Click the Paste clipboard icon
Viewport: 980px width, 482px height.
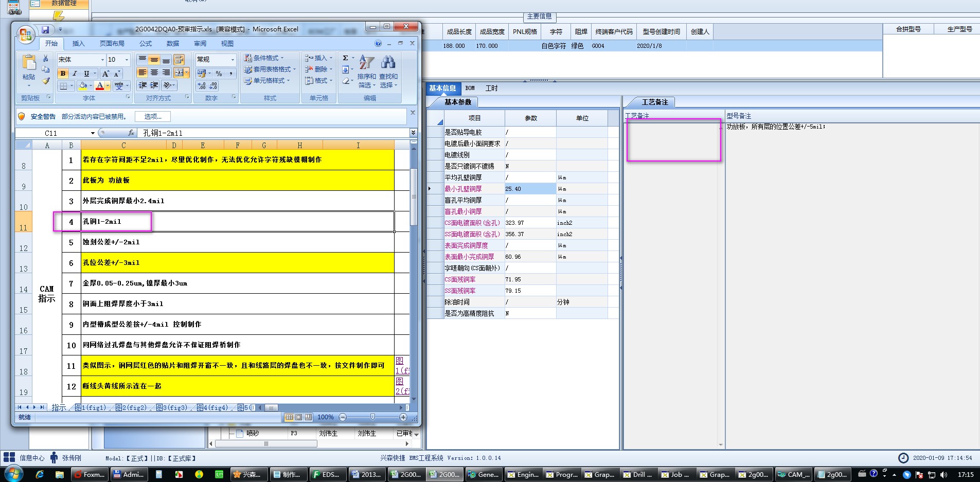click(x=29, y=64)
